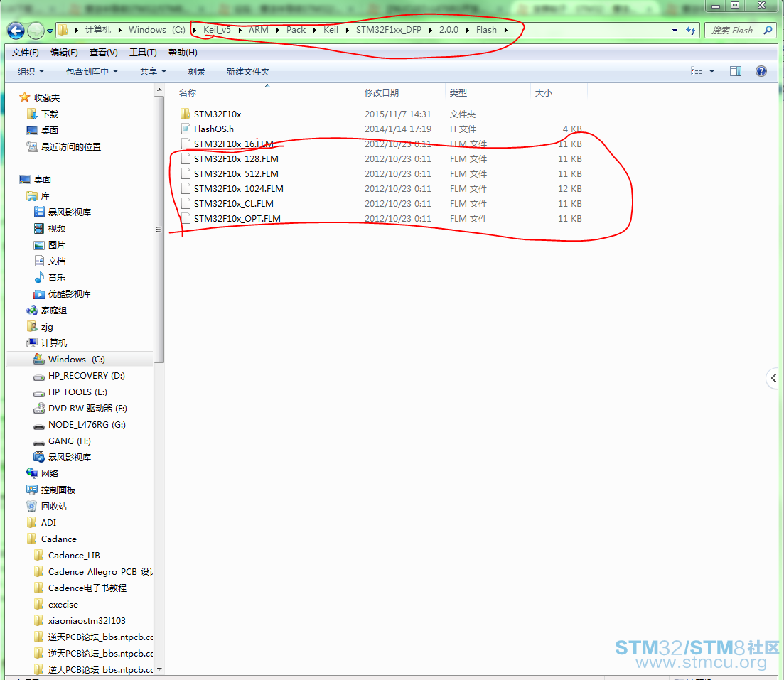The height and width of the screenshot is (680, 784).
Task: Open the 文件(F) menu
Action: [x=26, y=53]
